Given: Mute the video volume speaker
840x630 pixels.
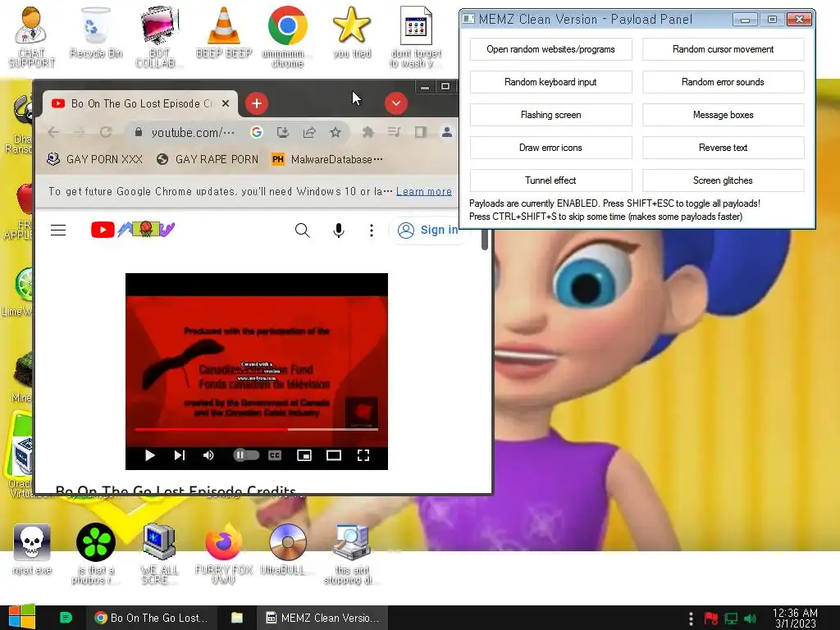Looking at the screenshot, I should [x=208, y=455].
